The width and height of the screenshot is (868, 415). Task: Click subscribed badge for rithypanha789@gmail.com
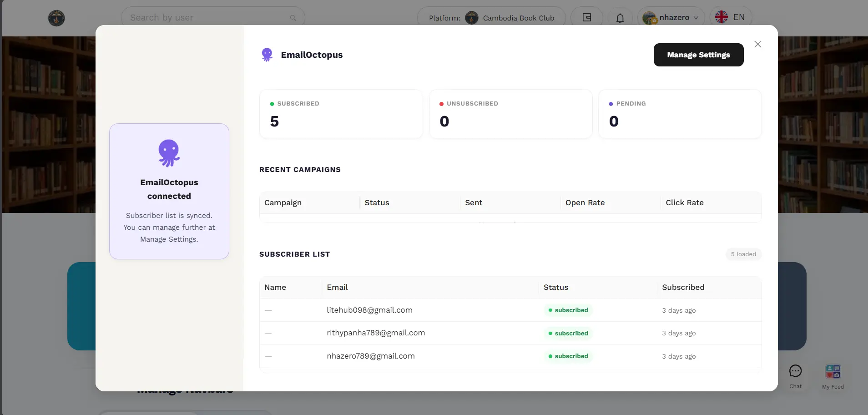pos(568,333)
